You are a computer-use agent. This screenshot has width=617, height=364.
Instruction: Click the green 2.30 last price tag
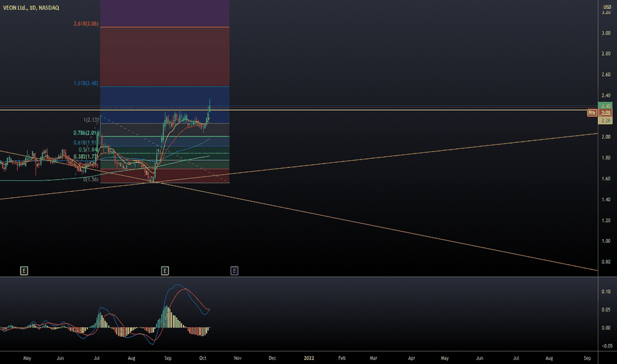605,106
